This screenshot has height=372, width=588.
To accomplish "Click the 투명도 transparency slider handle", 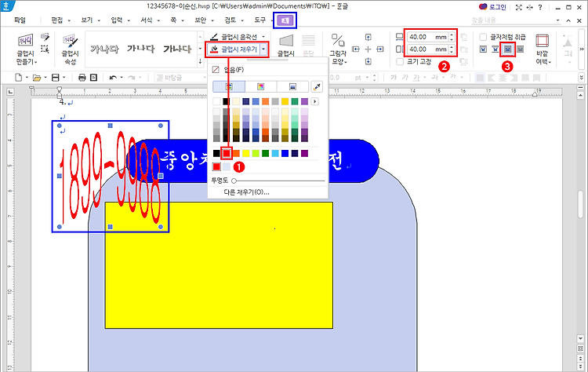I will tap(234, 181).
